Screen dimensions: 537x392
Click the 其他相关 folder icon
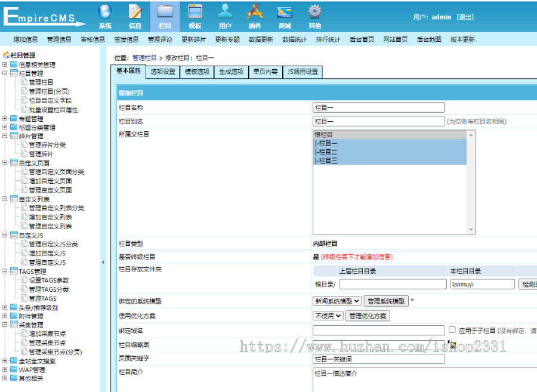(14, 378)
